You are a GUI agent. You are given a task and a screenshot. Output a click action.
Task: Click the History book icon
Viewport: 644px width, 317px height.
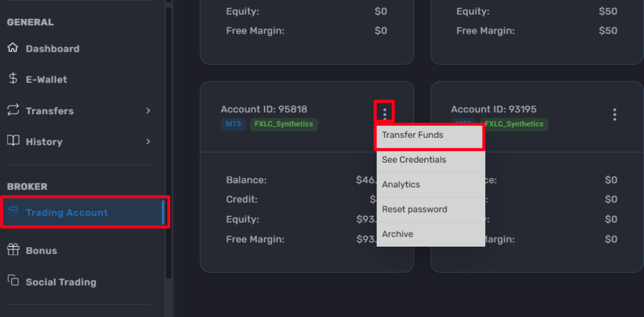coord(13,141)
